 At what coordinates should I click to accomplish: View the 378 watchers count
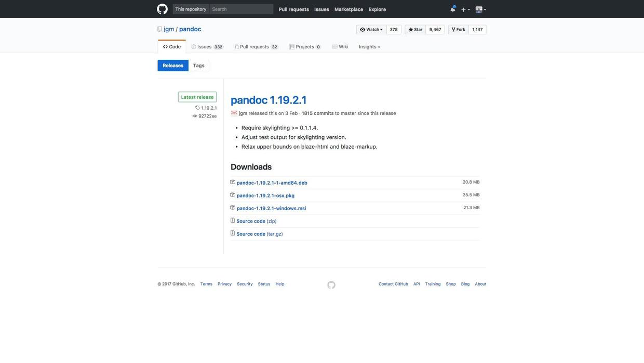[394, 30]
